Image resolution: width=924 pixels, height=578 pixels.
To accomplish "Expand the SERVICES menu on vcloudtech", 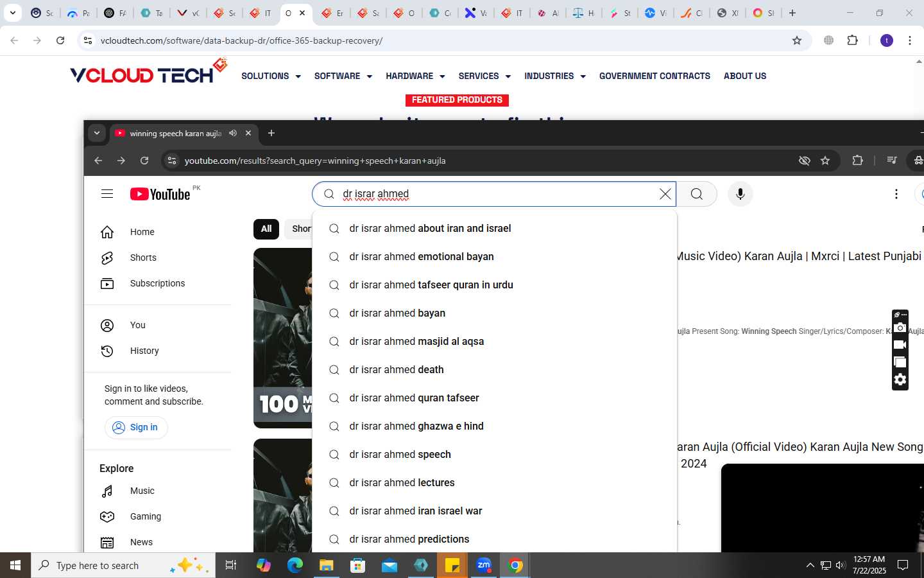I will tap(484, 76).
